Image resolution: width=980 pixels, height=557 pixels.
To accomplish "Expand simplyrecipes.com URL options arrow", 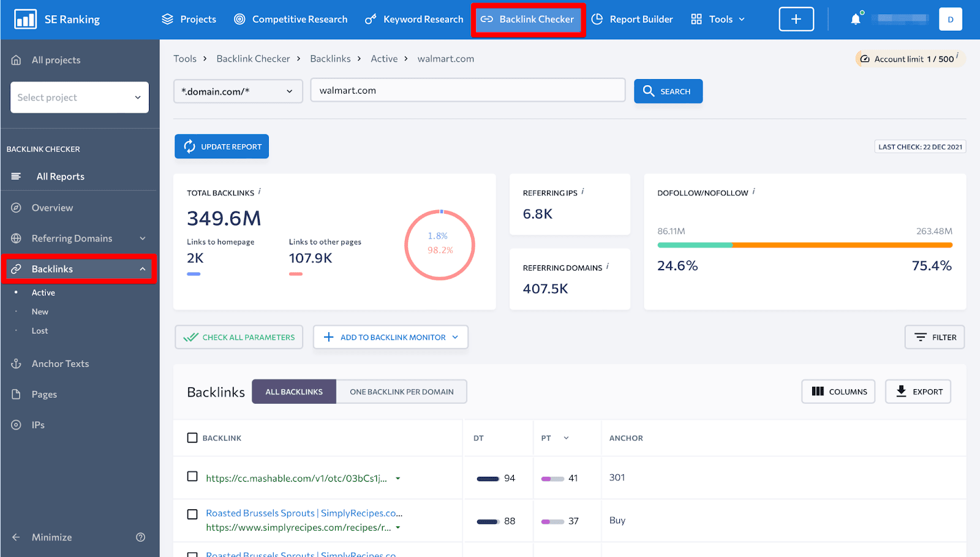I will point(398,528).
